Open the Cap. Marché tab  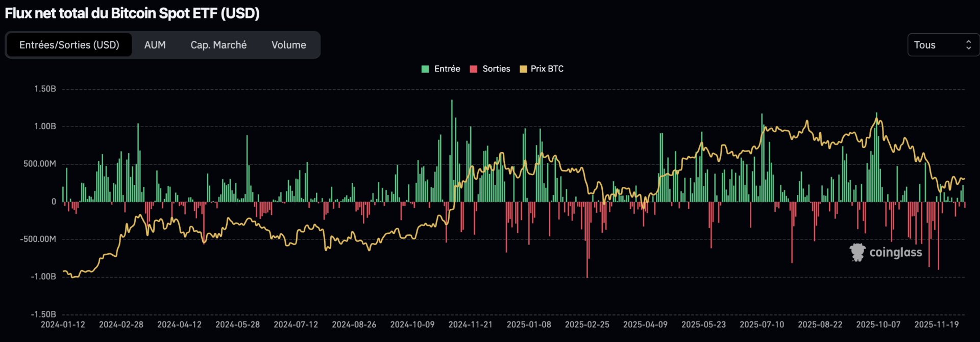[x=218, y=45]
